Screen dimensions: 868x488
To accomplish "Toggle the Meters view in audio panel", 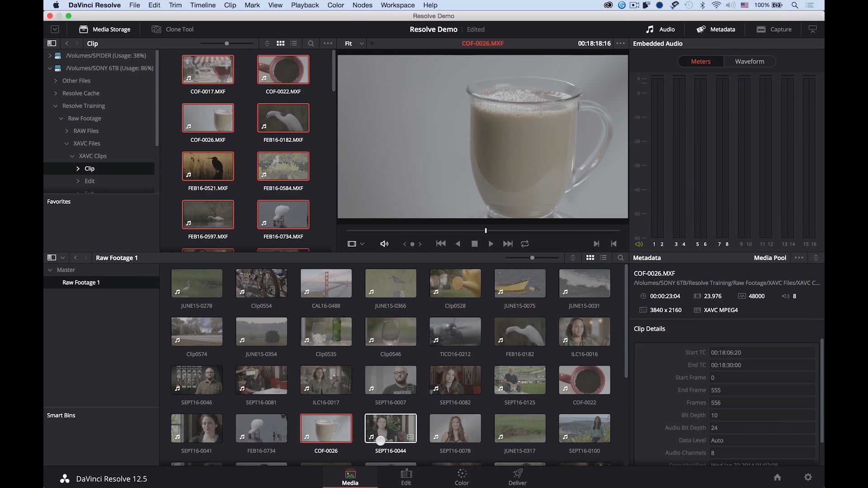I will click(x=701, y=61).
